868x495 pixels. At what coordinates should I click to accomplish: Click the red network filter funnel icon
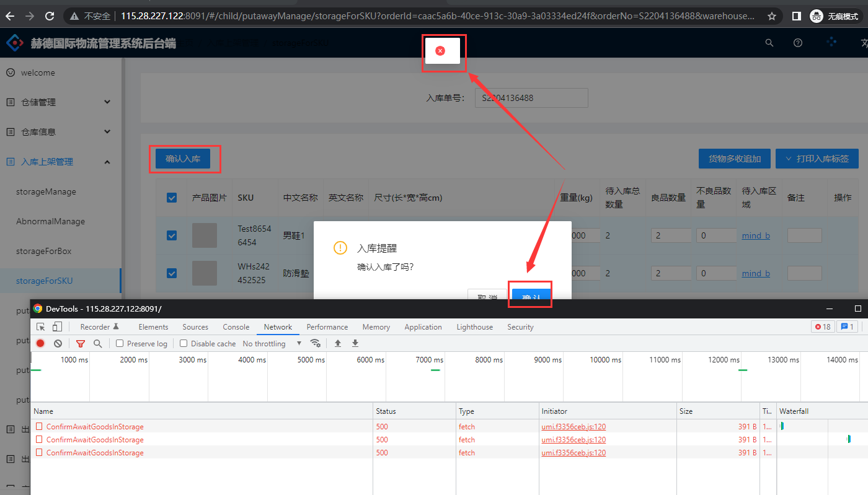pyautogui.click(x=81, y=343)
